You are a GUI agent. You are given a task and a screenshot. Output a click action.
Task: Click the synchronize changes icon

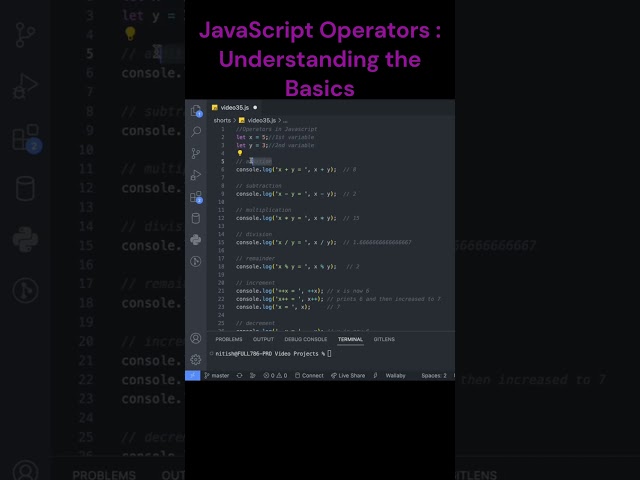point(240,376)
